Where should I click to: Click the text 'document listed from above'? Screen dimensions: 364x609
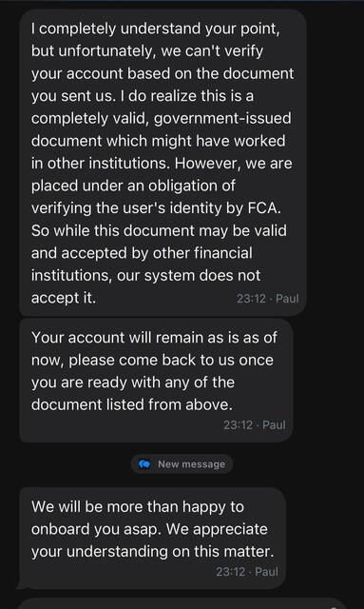[x=131, y=404]
